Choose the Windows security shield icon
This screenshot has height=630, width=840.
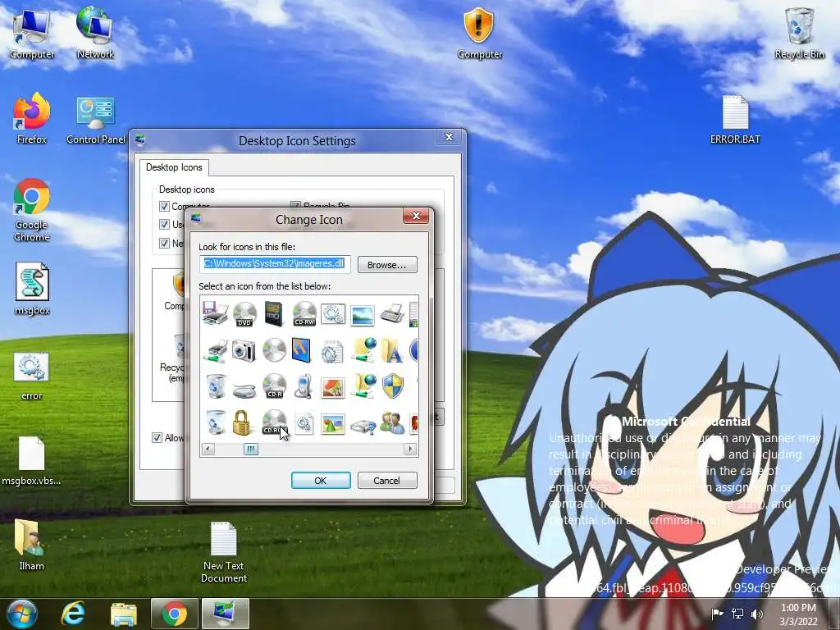[x=393, y=386]
